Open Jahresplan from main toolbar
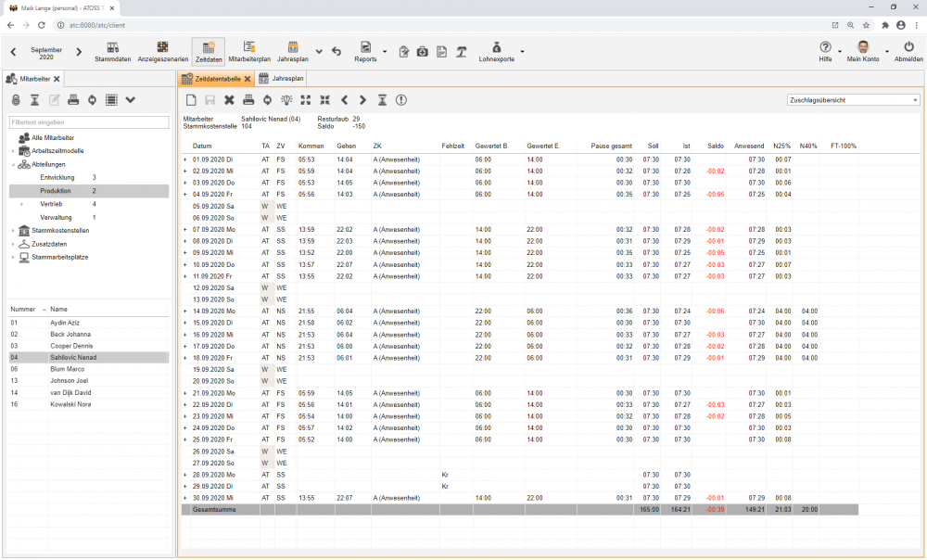The width and height of the screenshot is (927, 560). click(293, 52)
